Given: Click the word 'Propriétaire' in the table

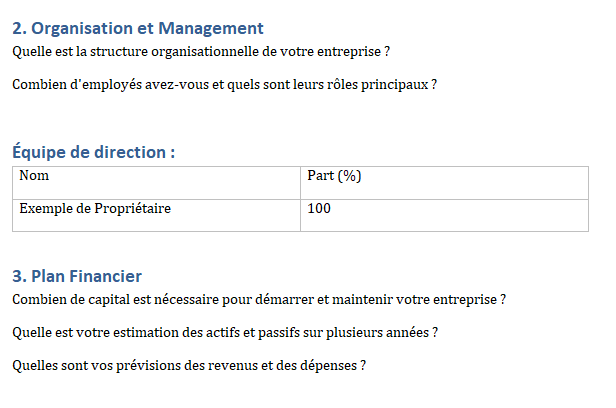Looking at the screenshot, I should click(x=133, y=209).
